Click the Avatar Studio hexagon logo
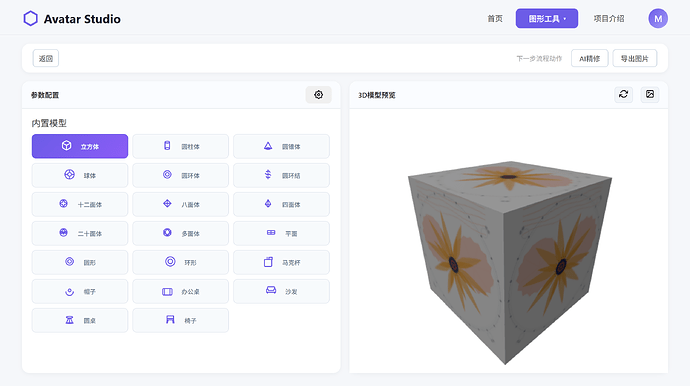The width and height of the screenshot is (690, 386). click(x=30, y=18)
